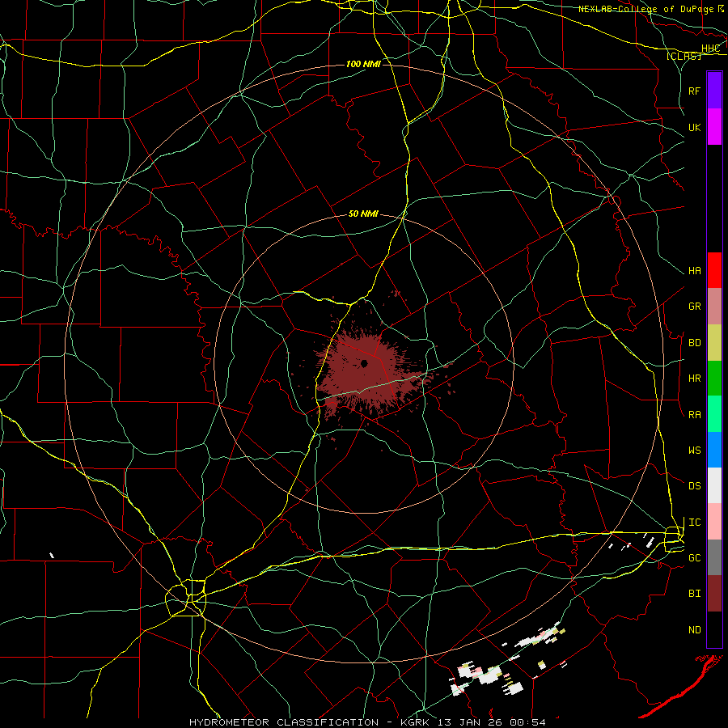The height and width of the screenshot is (728, 728).
Task: Click the GR legend label
Action: click(x=694, y=307)
